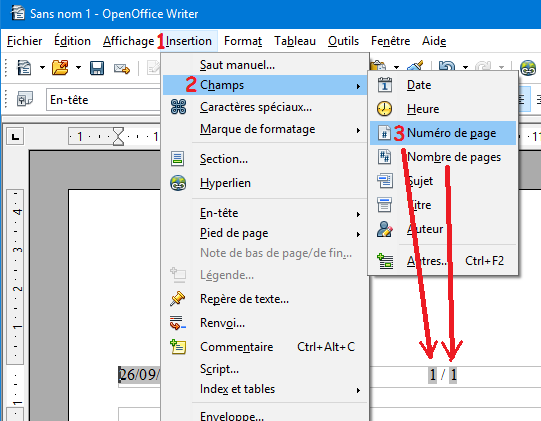Expand the En-tête submenu
The height and width of the screenshot is (421, 541).
(265, 213)
